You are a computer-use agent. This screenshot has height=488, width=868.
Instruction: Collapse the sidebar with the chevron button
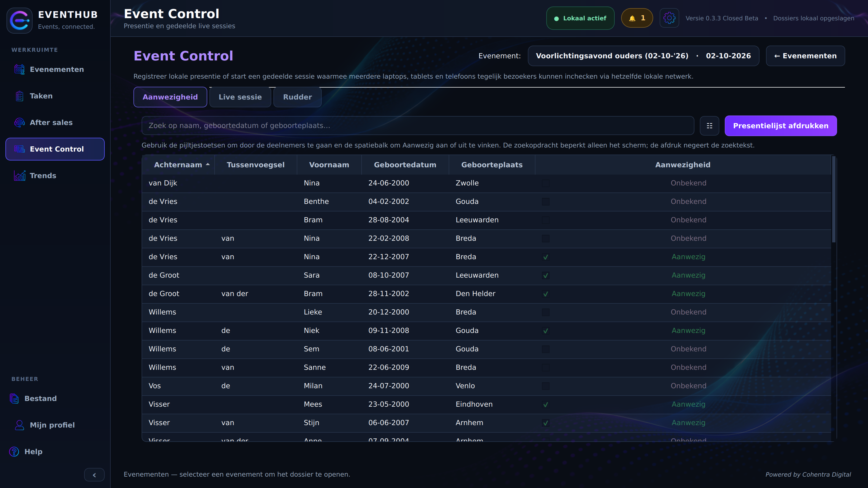[94, 475]
